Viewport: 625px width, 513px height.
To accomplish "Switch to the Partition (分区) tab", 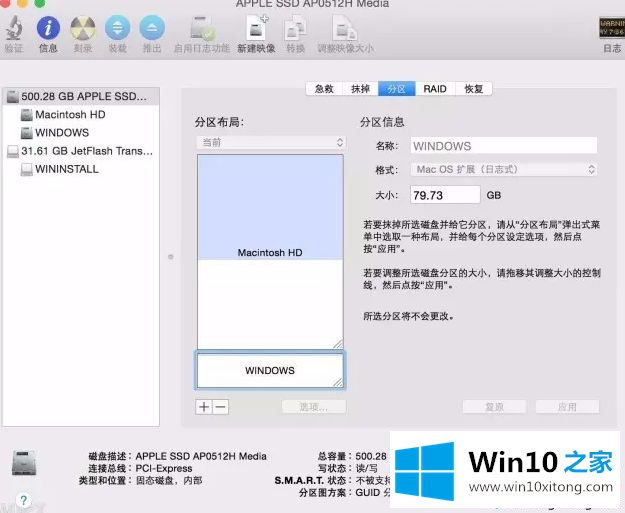I will [x=397, y=89].
